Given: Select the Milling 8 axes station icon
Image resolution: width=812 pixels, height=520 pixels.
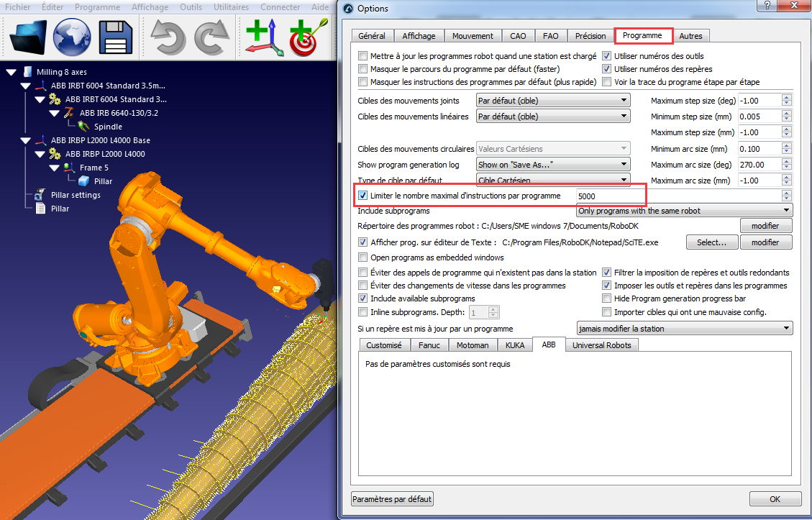Looking at the screenshot, I should (28, 72).
